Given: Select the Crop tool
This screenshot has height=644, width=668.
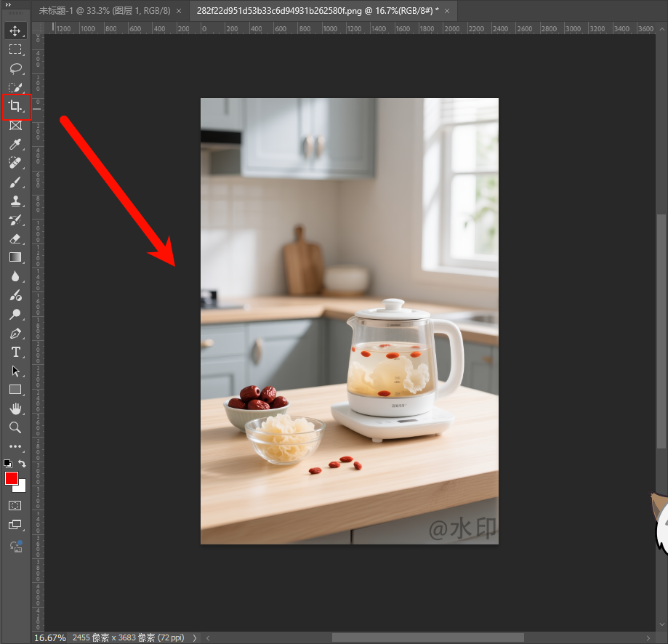Looking at the screenshot, I should 15,107.
